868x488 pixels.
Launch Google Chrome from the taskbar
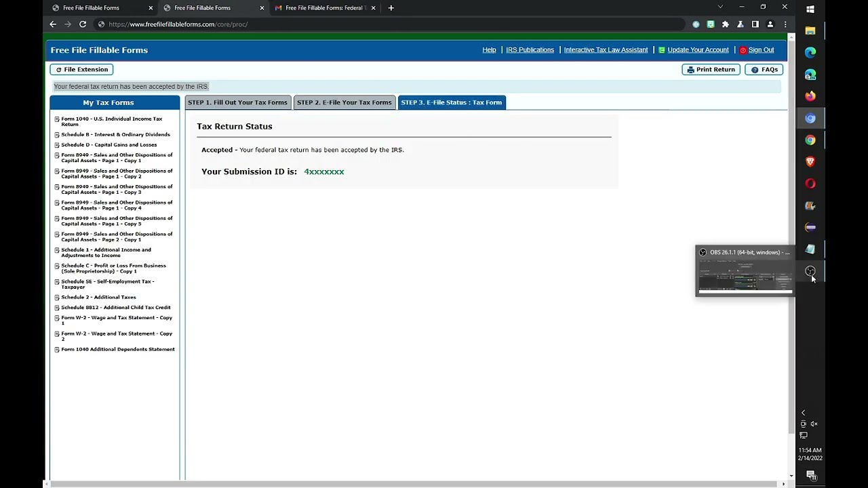tap(810, 140)
